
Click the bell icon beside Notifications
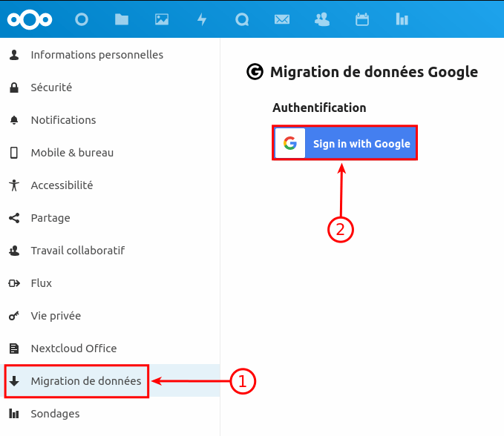click(14, 120)
